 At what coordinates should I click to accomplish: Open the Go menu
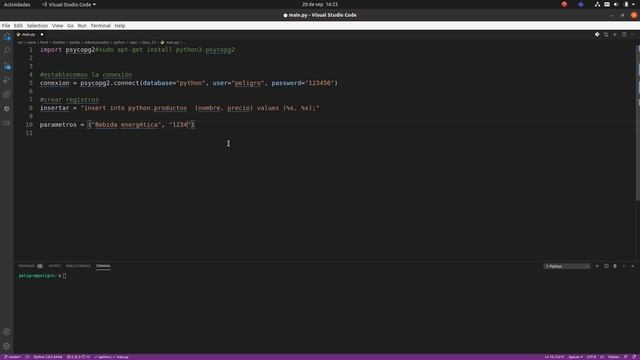click(70, 26)
